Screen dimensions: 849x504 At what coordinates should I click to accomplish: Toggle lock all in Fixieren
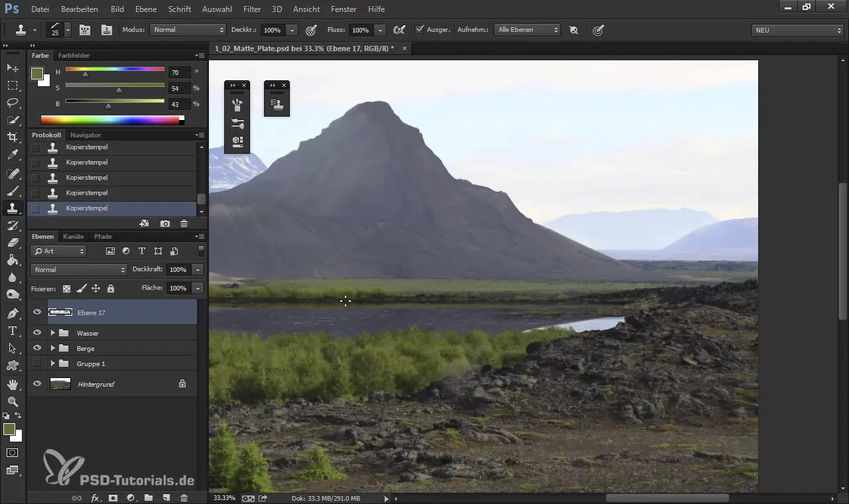[110, 288]
